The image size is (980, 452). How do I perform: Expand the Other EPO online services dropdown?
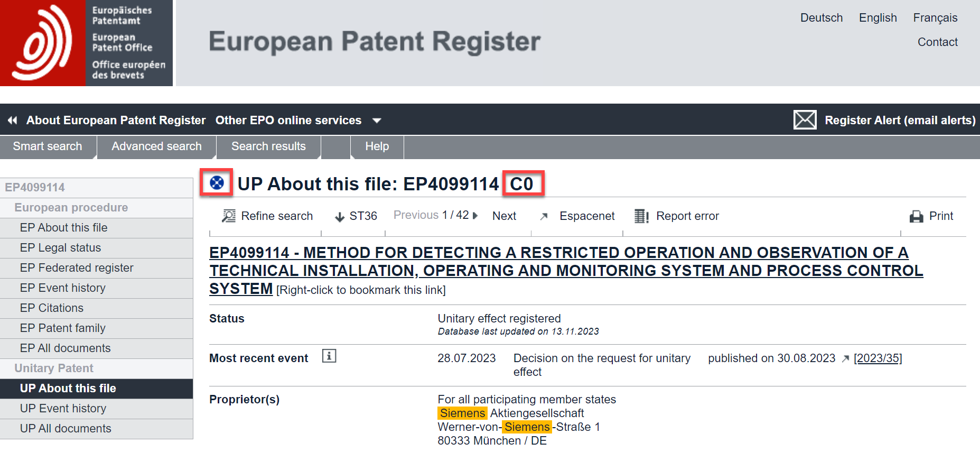coord(377,121)
